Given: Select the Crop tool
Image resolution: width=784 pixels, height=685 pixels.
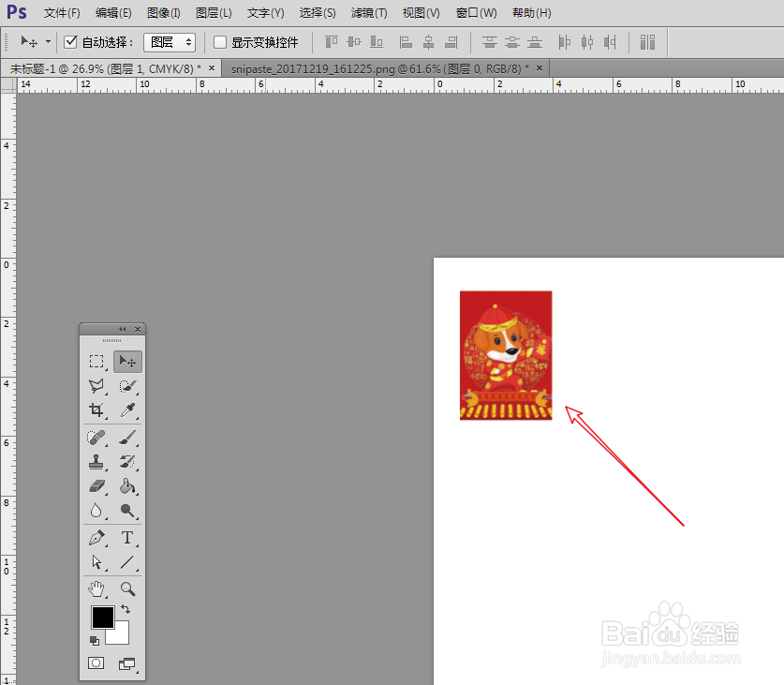Looking at the screenshot, I should tap(96, 410).
